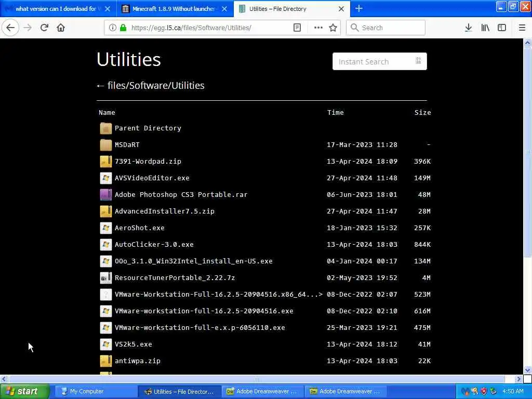Switch to first Adobe Dreamweaver taskbar button
The width and height of the screenshot is (532, 399).
(x=263, y=391)
